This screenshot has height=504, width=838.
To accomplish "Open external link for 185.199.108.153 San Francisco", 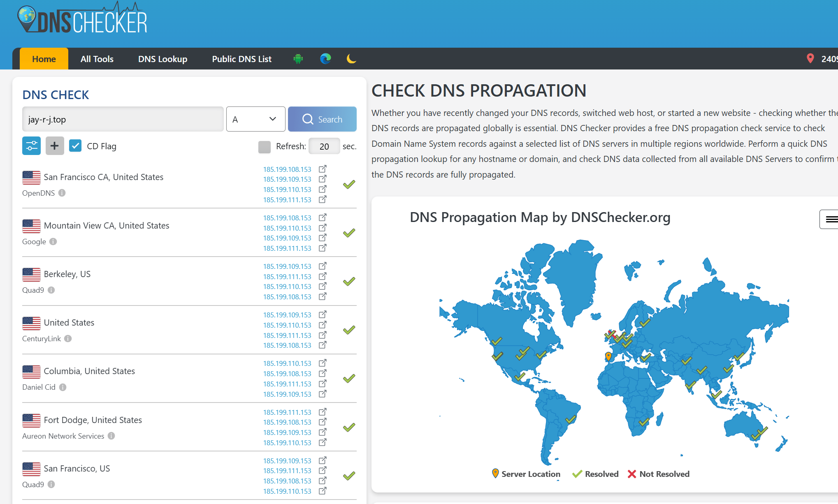I will (x=323, y=169).
